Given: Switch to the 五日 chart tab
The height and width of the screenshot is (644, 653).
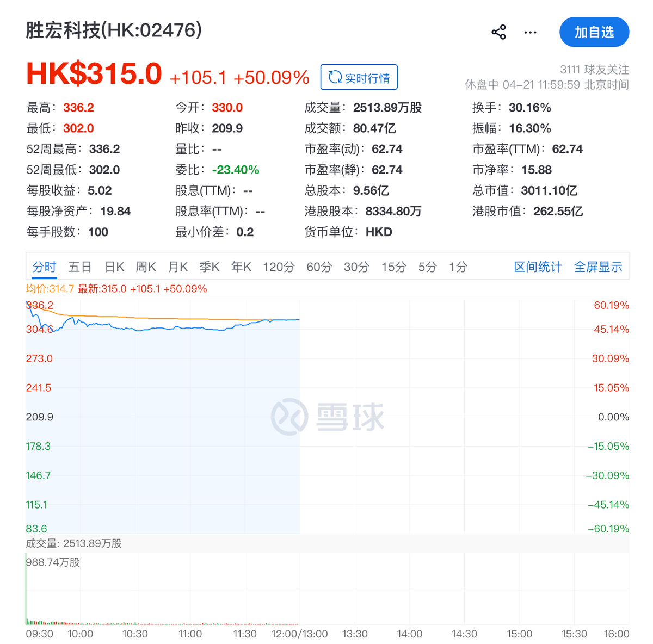Looking at the screenshot, I should (x=80, y=267).
